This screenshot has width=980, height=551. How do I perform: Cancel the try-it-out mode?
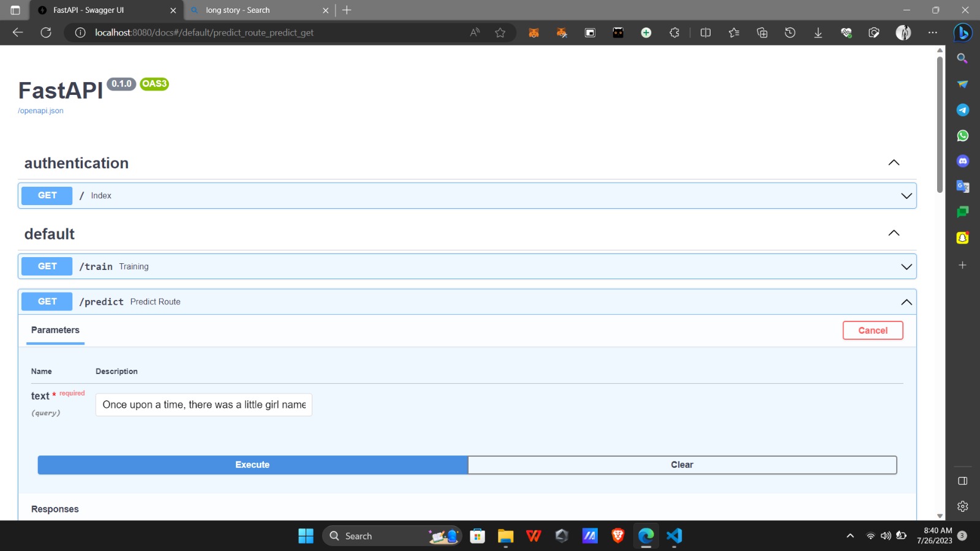pyautogui.click(x=873, y=331)
